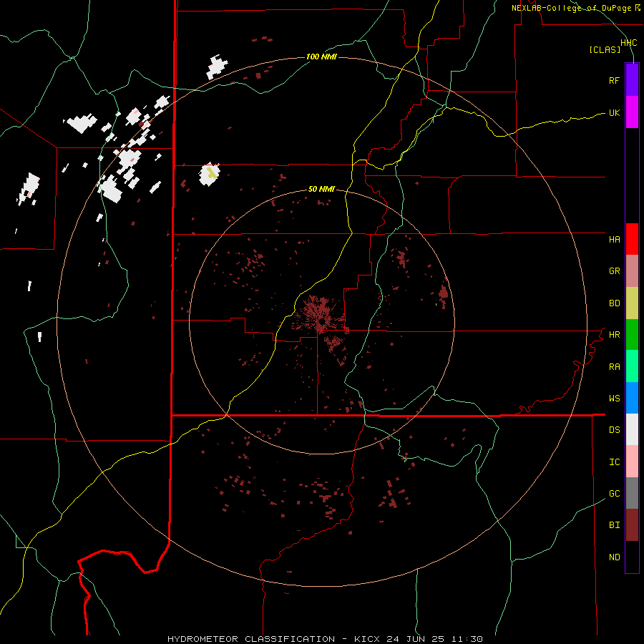Viewport: 644px width, 644px height.
Task: Click the IC pink legend swatch
Action: pos(632,462)
